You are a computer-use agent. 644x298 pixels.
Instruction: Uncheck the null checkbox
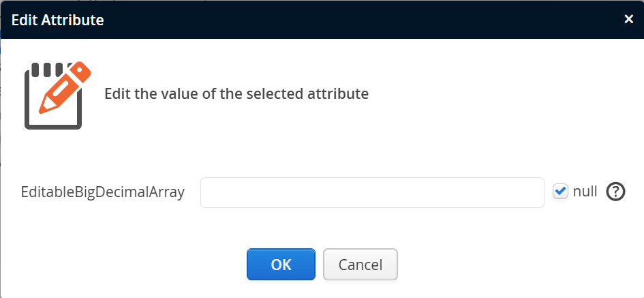tap(560, 192)
